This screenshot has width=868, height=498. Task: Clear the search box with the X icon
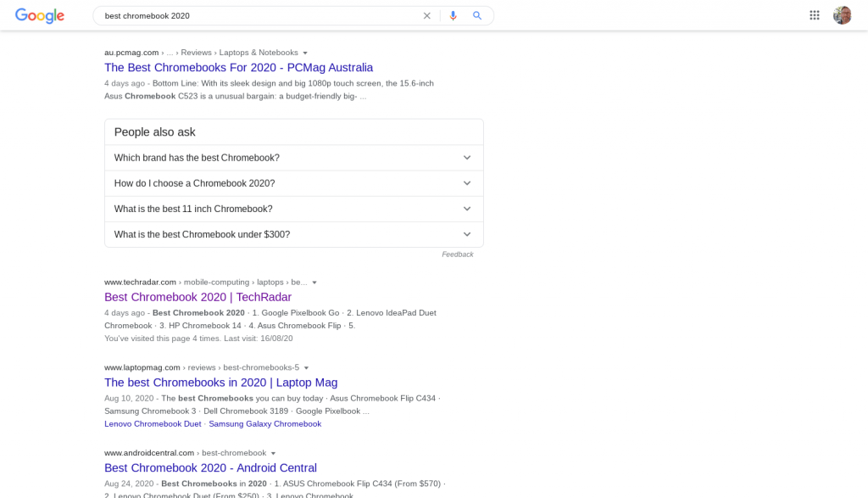pos(427,15)
